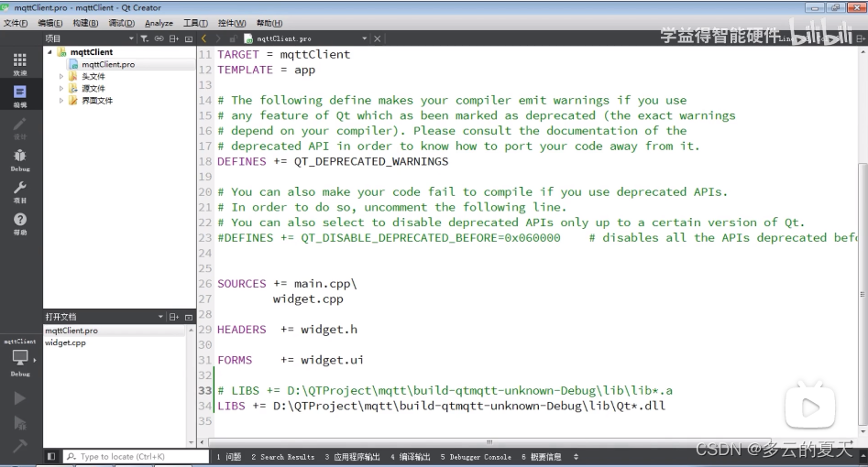Viewport: 868px width, 467px height.
Task: Open the 构建(B) menu
Action: [x=85, y=23]
